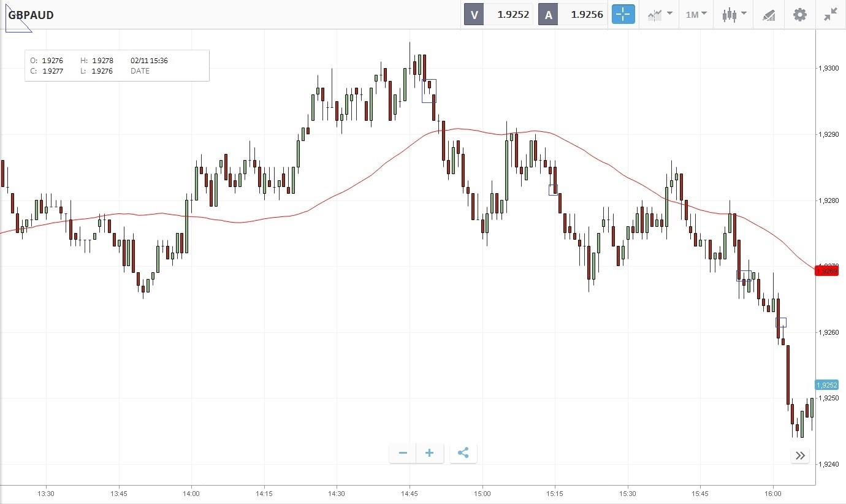The image size is (846, 504).
Task: Open chart settings gear
Action: 800,15
